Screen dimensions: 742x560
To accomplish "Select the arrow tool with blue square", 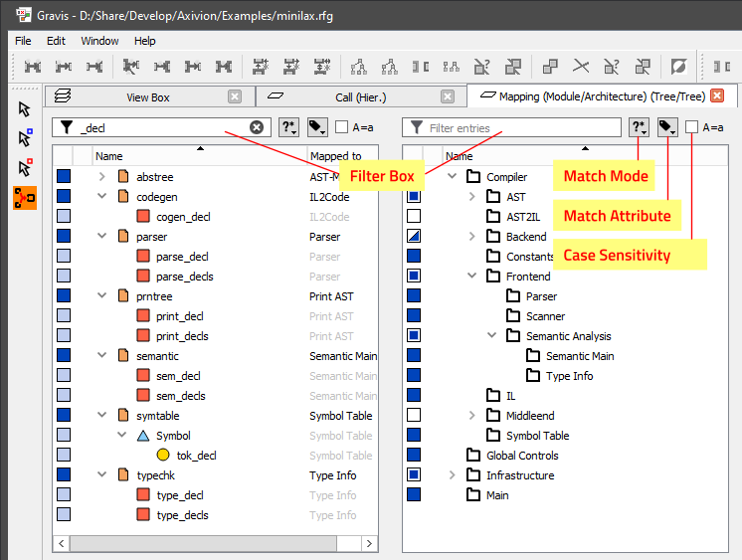I will coord(25,138).
